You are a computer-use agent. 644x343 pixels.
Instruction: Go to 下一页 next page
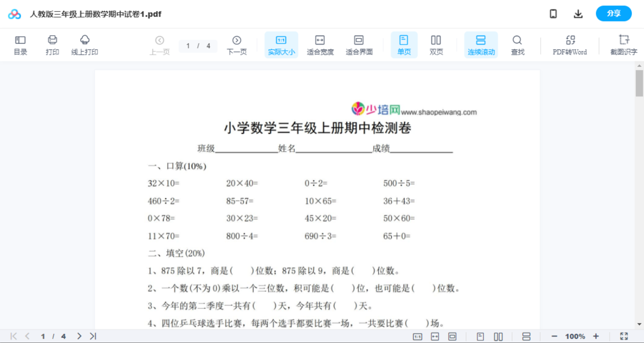tap(237, 45)
